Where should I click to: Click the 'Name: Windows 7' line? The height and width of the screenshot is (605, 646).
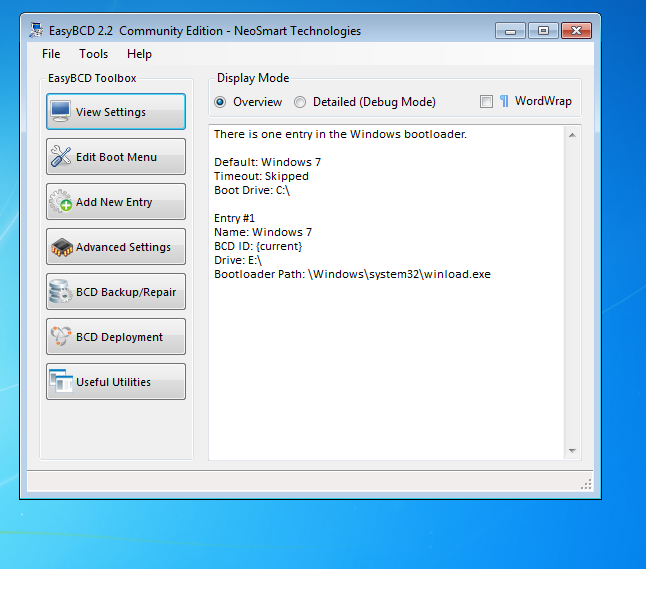(263, 232)
